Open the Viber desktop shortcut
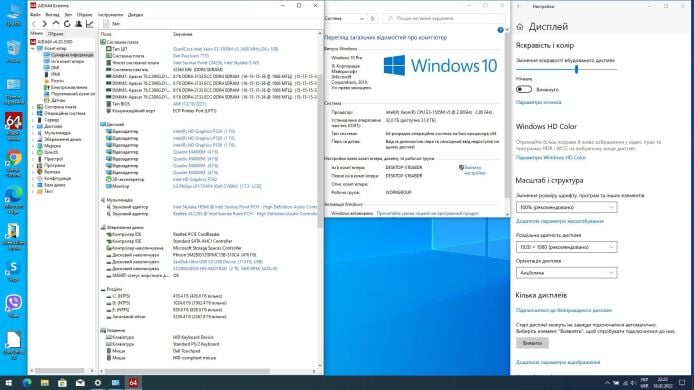 pyautogui.click(x=14, y=306)
